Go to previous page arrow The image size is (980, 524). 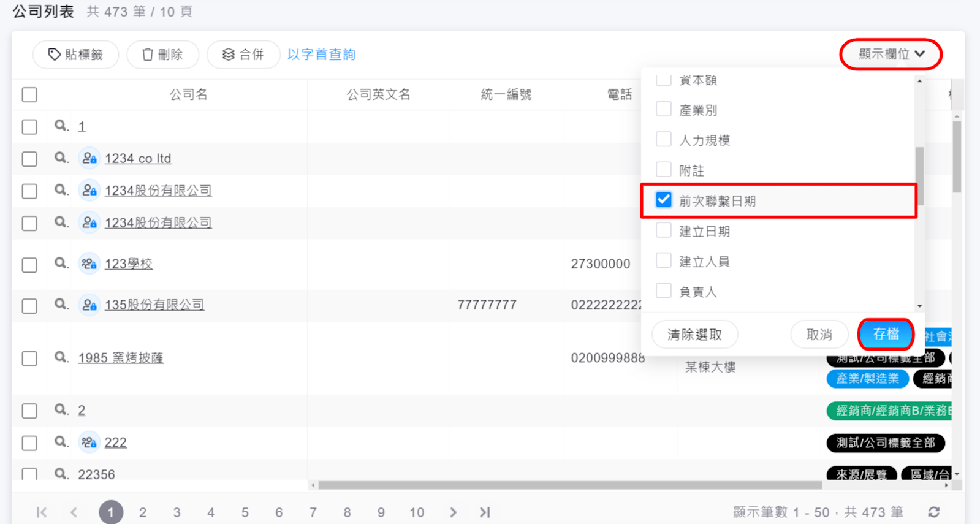(x=74, y=512)
